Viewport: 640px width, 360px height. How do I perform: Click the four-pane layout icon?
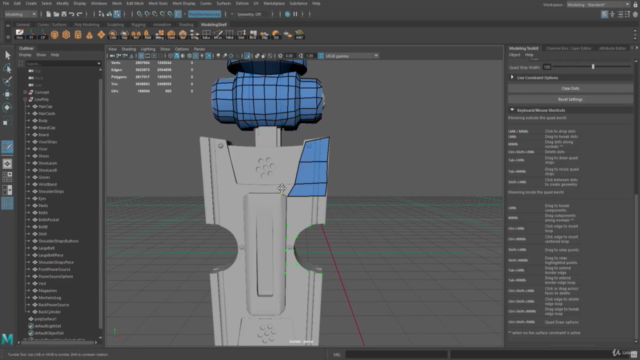pyautogui.click(x=7, y=177)
